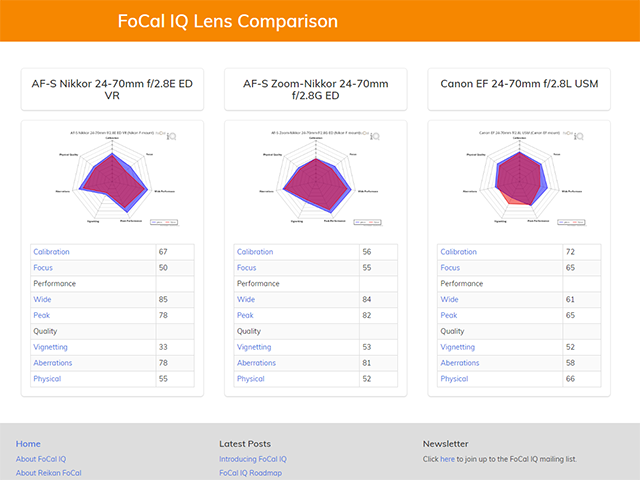Click the Performance row in the Canon EF table
This screenshot has width=640, height=480.
coord(519,284)
